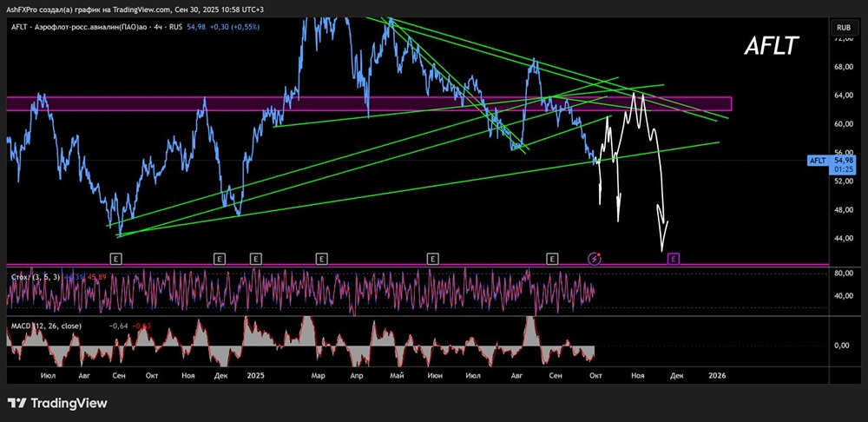
Task: Click the MACD (12, 26, close) indicator label
Action: [46, 326]
